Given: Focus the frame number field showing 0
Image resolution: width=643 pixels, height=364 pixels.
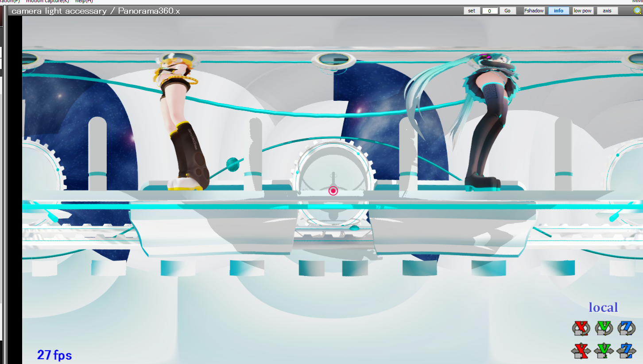Looking at the screenshot, I should point(490,11).
